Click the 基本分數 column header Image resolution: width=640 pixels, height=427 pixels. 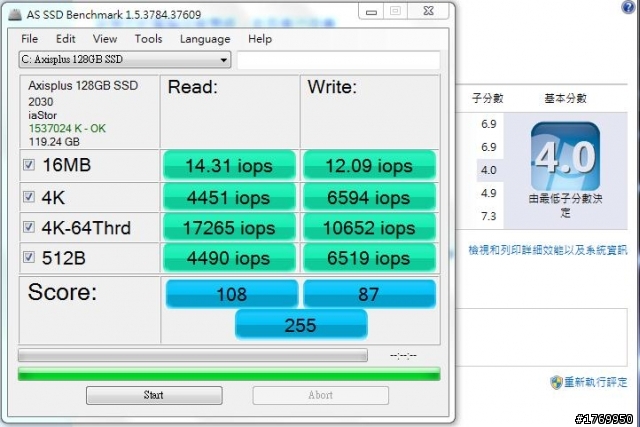click(565, 98)
